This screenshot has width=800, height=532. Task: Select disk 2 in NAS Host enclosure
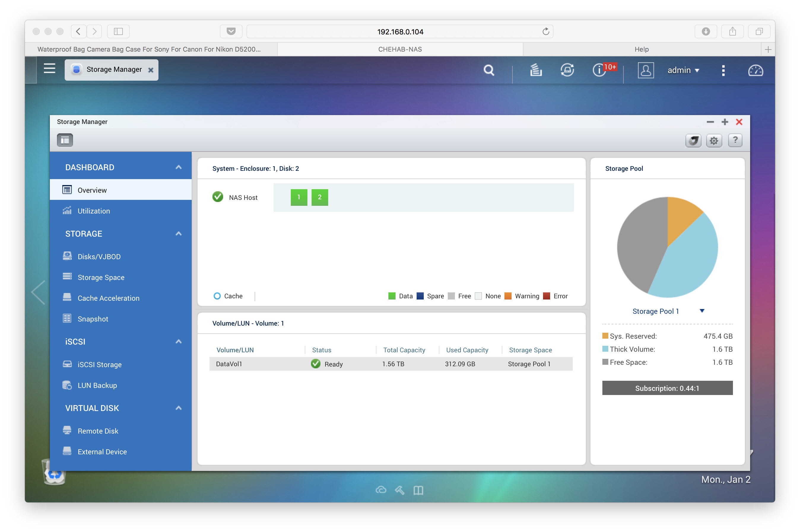tap(319, 197)
